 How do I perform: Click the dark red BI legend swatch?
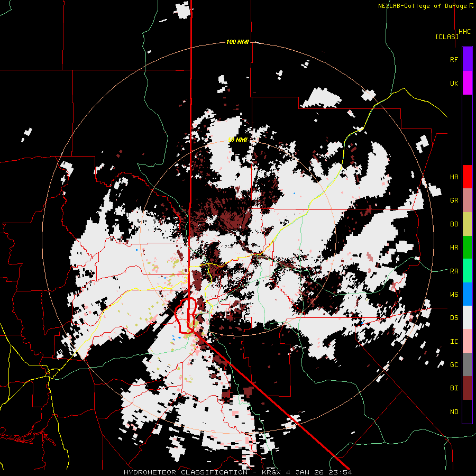[467, 388]
